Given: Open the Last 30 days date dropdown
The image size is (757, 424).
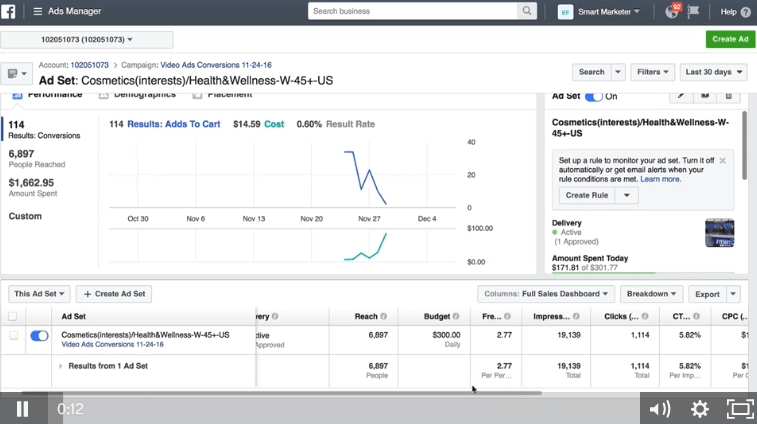Looking at the screenshot, I should pos(714,72).
